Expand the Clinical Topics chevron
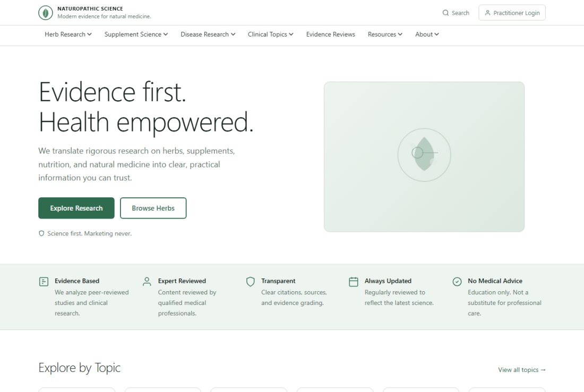 click(291, 34)
